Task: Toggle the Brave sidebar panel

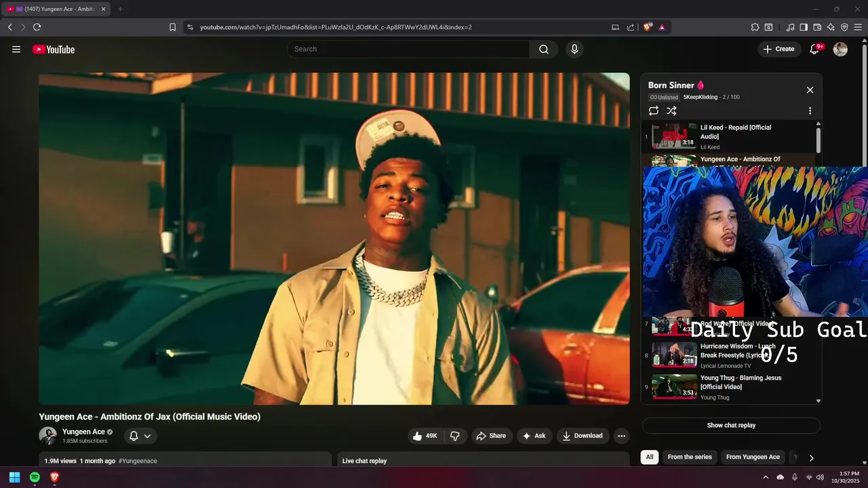Action: pos(804,27)
